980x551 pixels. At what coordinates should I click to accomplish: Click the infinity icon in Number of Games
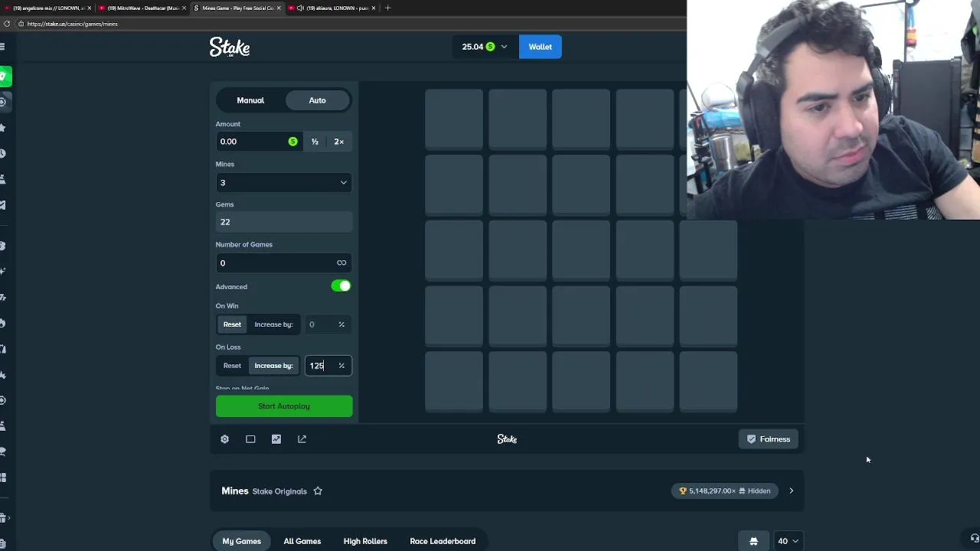pyautogui.click(x=341, y=262)
